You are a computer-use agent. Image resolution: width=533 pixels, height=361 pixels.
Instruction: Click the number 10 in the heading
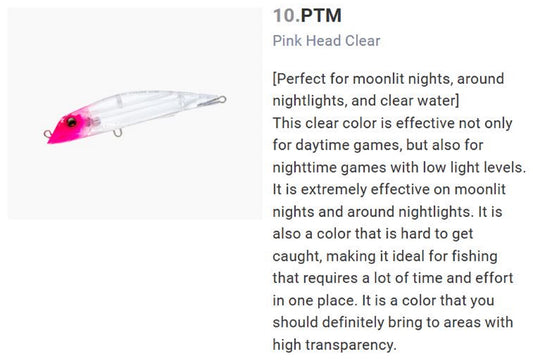coord(284,16)
